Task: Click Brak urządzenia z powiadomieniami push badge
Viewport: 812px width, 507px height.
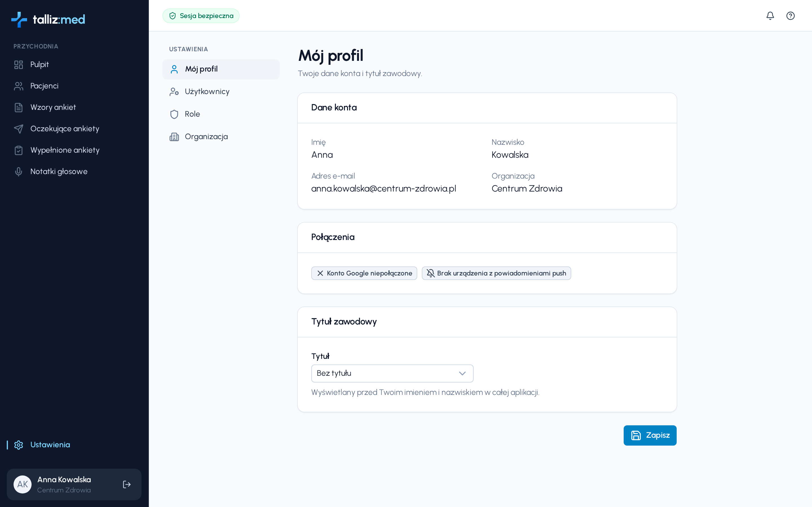Action: pos(496,273)
